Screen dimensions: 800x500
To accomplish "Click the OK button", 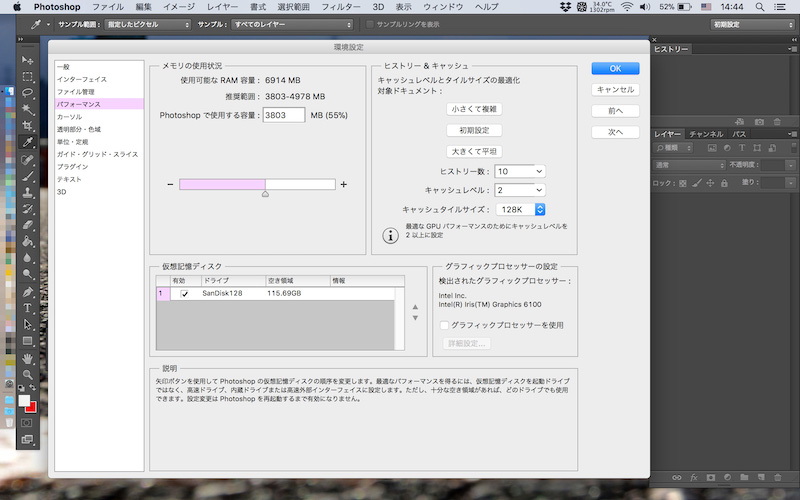I will pyautogui.click(x=615, y=68).
